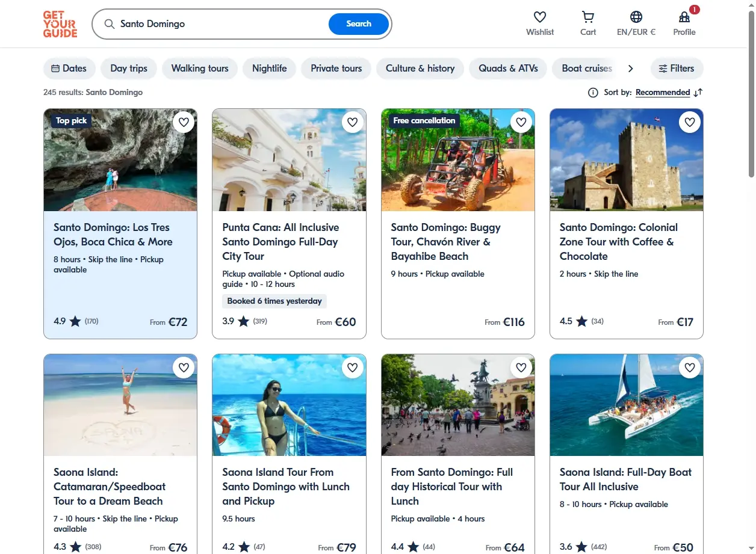Screen dimensions: 756x554
Task: Click '9 hours • Pickup available' text
Action: point(438,274)
